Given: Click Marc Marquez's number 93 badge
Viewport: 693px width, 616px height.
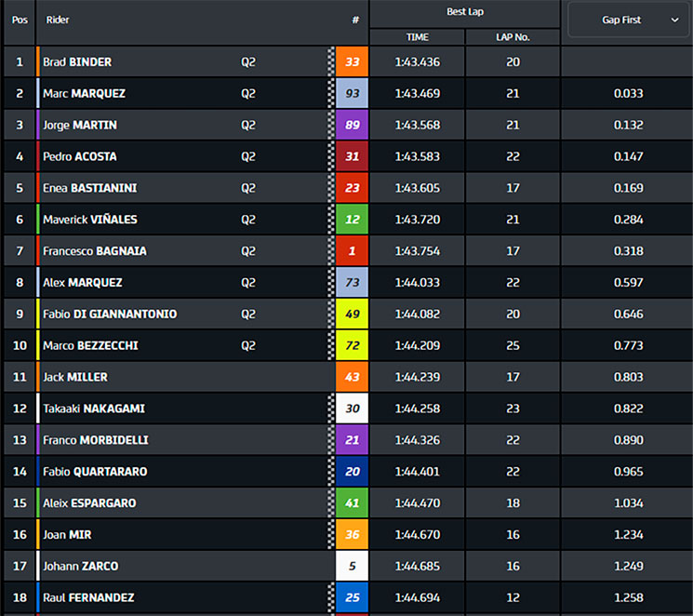Looking at the screenshot, I should point(352,93).
